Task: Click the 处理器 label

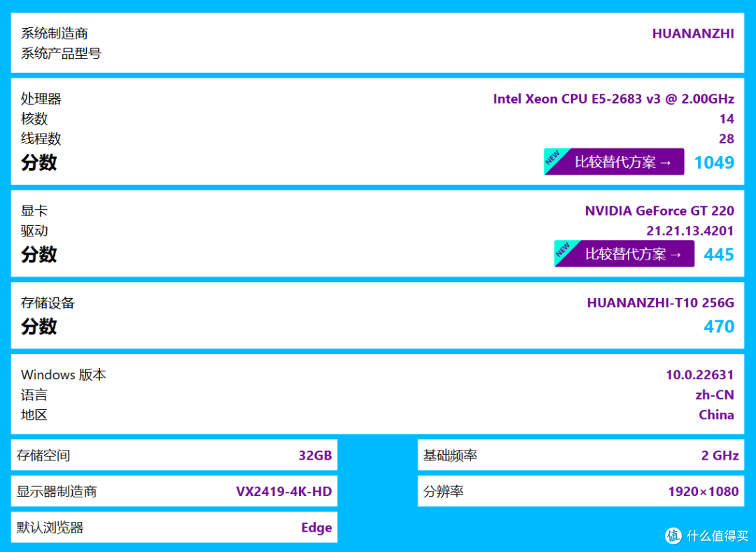Action: [x=41, y=99]
